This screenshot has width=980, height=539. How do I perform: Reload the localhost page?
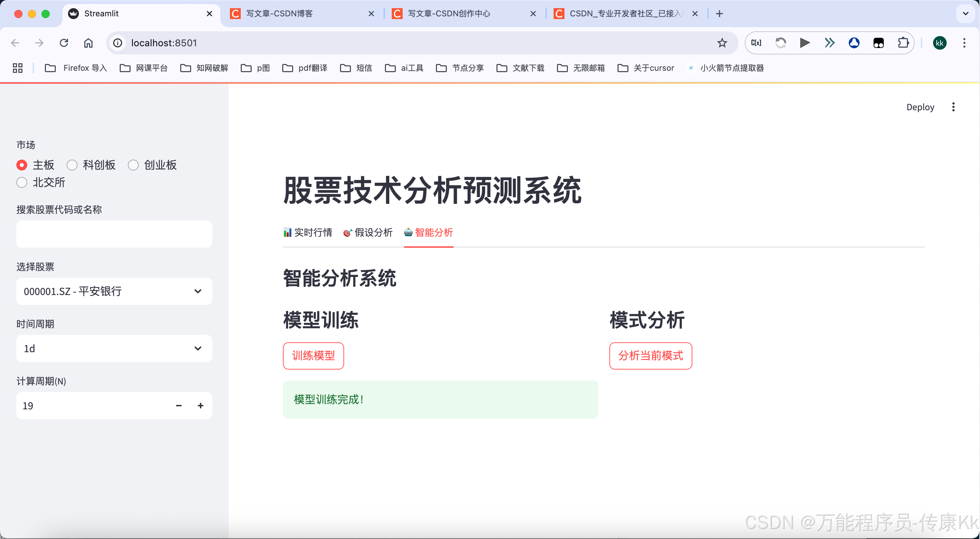click(64, 43)
